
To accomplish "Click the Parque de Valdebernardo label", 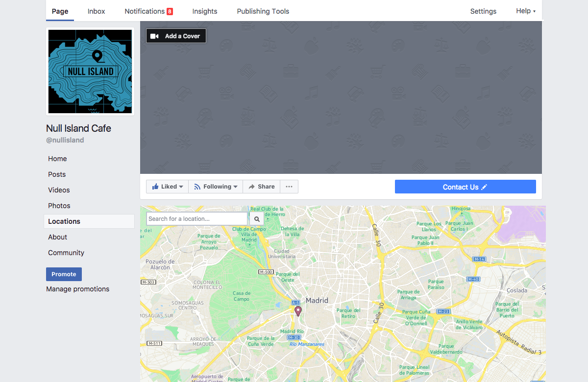I will (x=446, y=349).
